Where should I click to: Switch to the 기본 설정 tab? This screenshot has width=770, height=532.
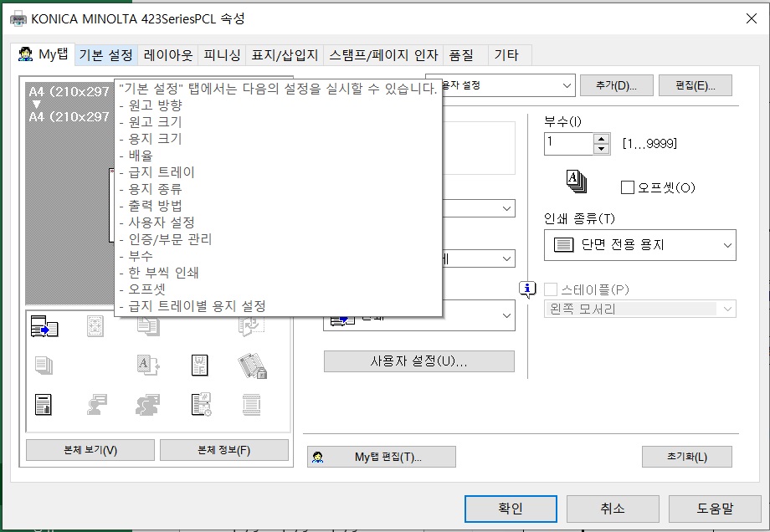106,55
